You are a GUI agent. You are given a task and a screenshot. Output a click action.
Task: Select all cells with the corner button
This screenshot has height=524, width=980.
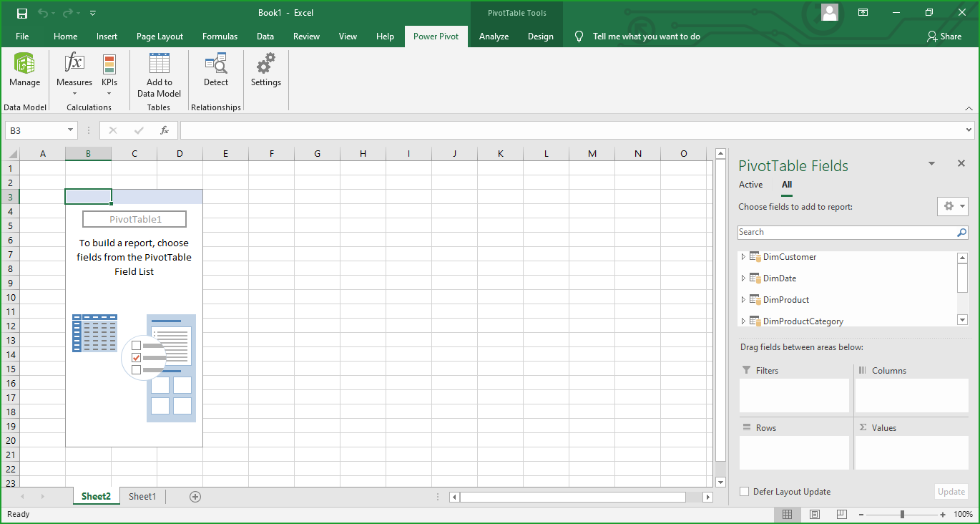(11, 153)
